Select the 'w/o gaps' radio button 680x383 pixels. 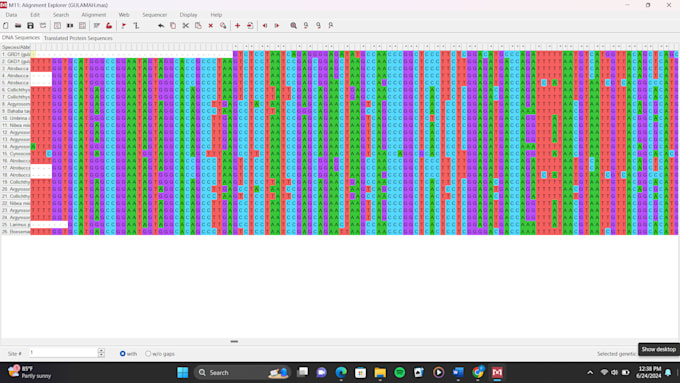[148, 354]
